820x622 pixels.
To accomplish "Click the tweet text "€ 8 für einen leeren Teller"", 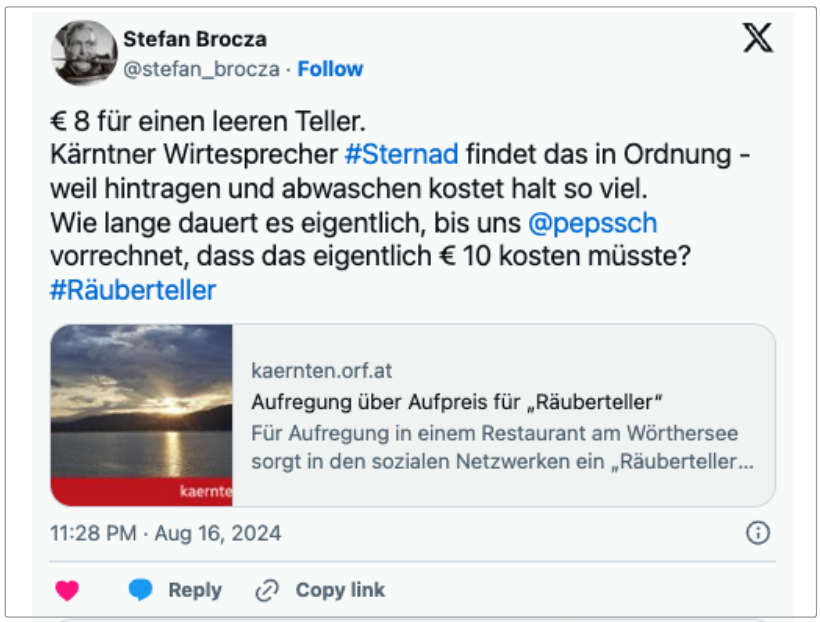I will point(209,122).
